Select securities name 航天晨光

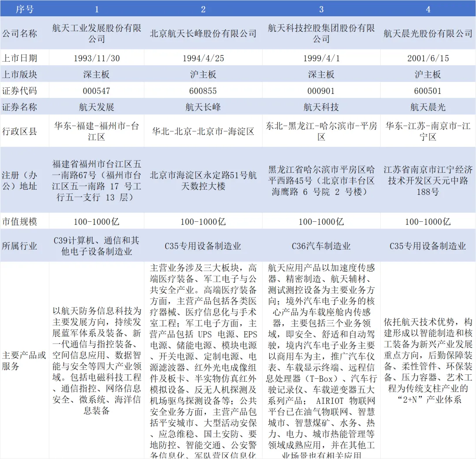[428, 107]
